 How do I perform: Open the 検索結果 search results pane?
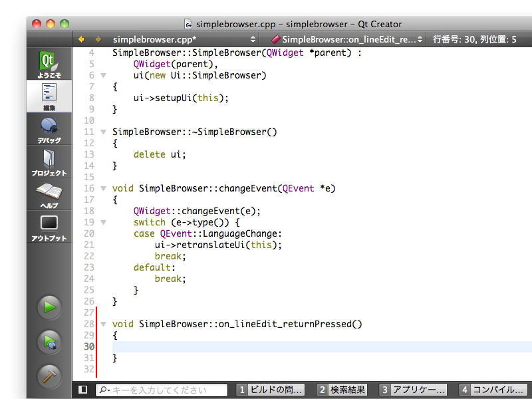click(x=342, y=390)
